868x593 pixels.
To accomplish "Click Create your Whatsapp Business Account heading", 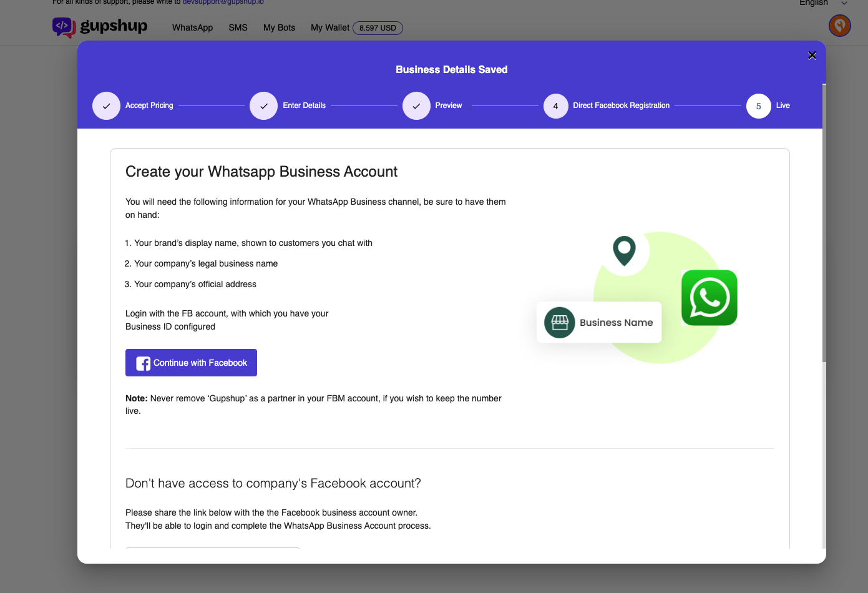I will click(x=261, y=172).
